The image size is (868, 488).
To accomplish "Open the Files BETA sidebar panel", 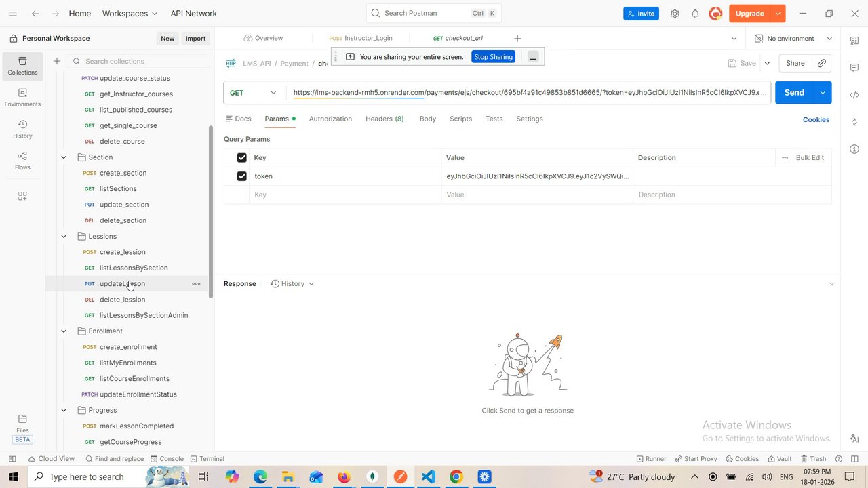I will click(22, 429).
